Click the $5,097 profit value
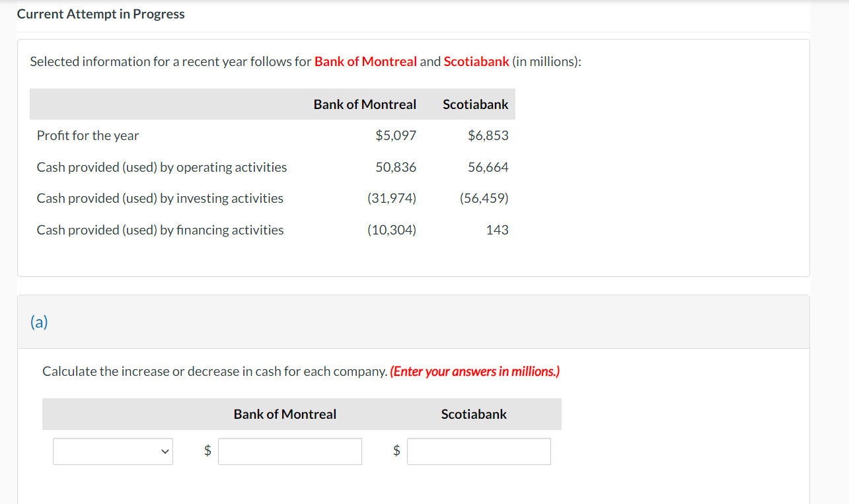The width and height of the screenshot is (849, 504). [396, 135]
